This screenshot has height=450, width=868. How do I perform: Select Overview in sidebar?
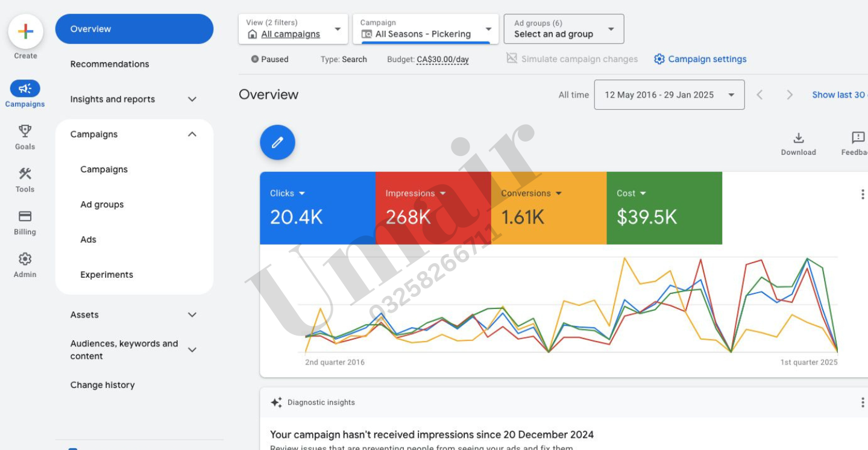click(134, 29)
